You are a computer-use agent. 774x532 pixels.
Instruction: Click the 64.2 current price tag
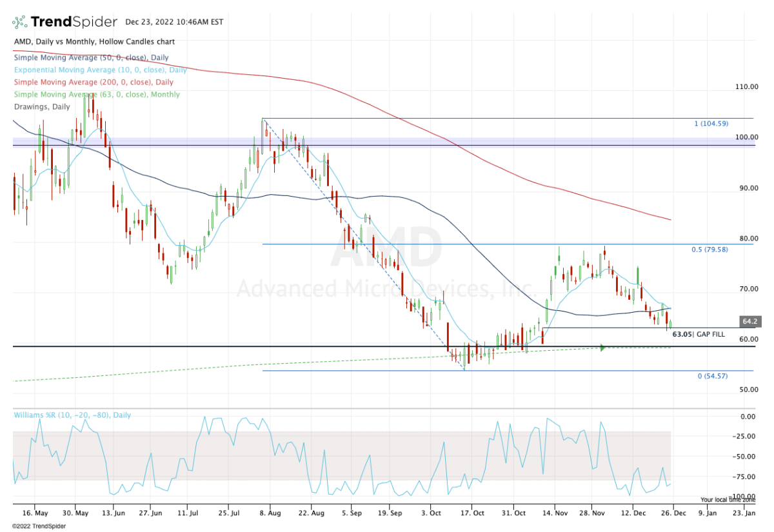(x=751, y=321)
